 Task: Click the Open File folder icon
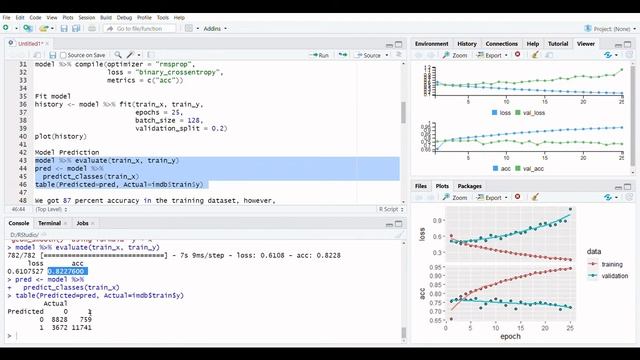44,28
